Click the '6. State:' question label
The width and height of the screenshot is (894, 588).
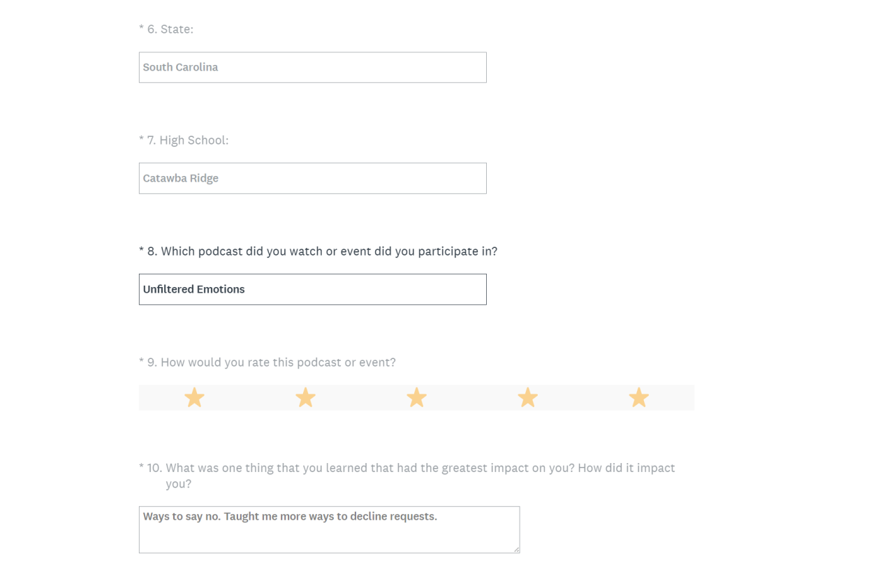coord(170,29)
